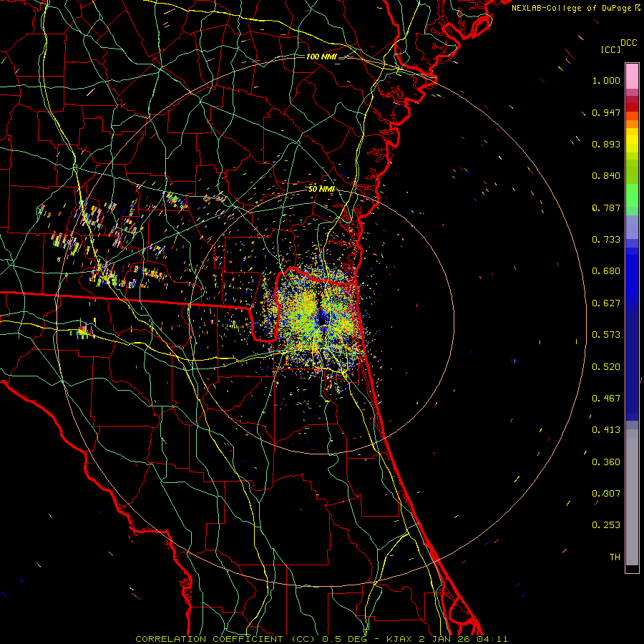Screen dimensions: 644x644
Task: Click CORRELATION COEFFICIENT in the bottom caption
Action: click(209, 639)
